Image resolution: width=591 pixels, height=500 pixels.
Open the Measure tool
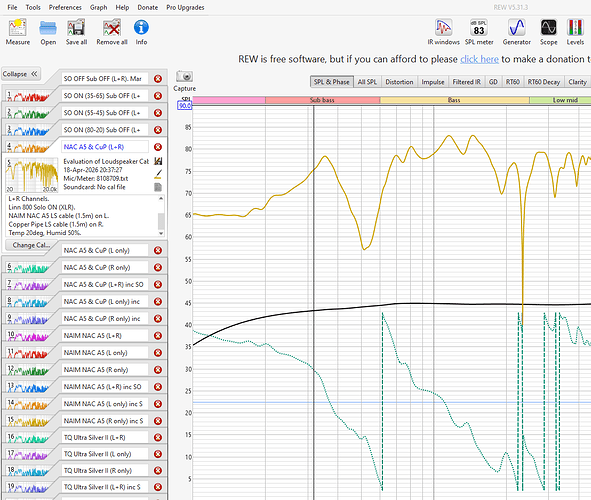click(x=17, y=32)
